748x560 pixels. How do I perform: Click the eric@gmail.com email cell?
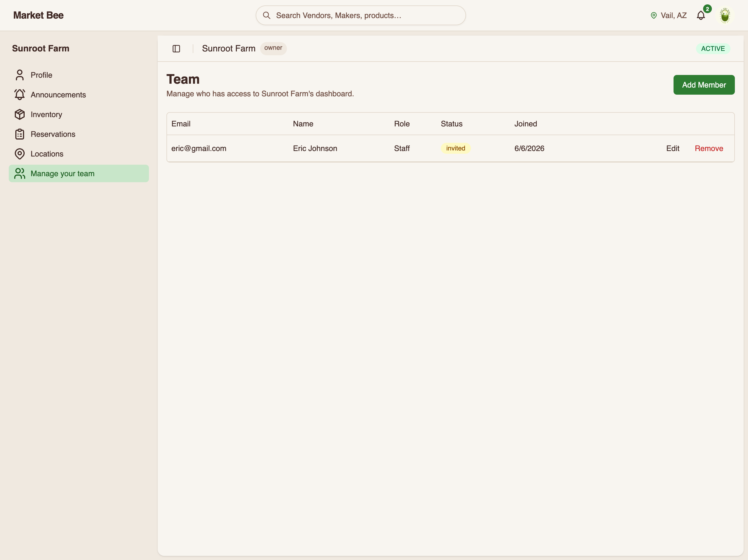199,148
